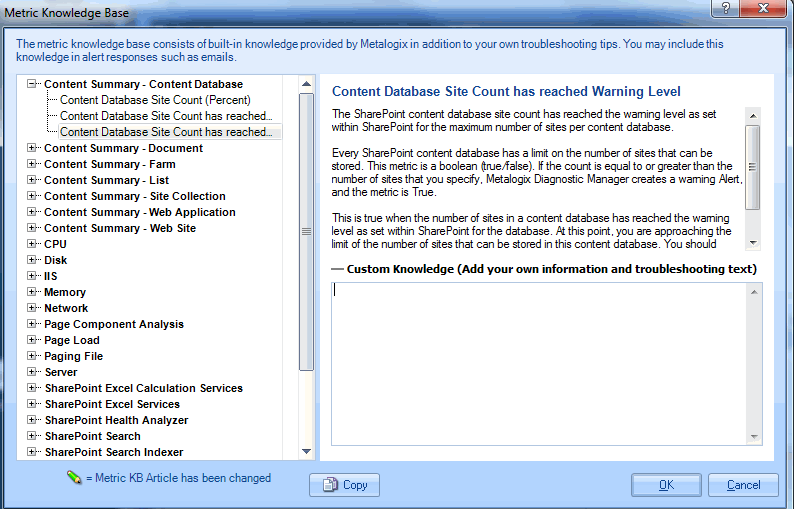Click description pane scroll down arrow
The height and width of the screenshot is (509, 794).
(x=753, y=243)
